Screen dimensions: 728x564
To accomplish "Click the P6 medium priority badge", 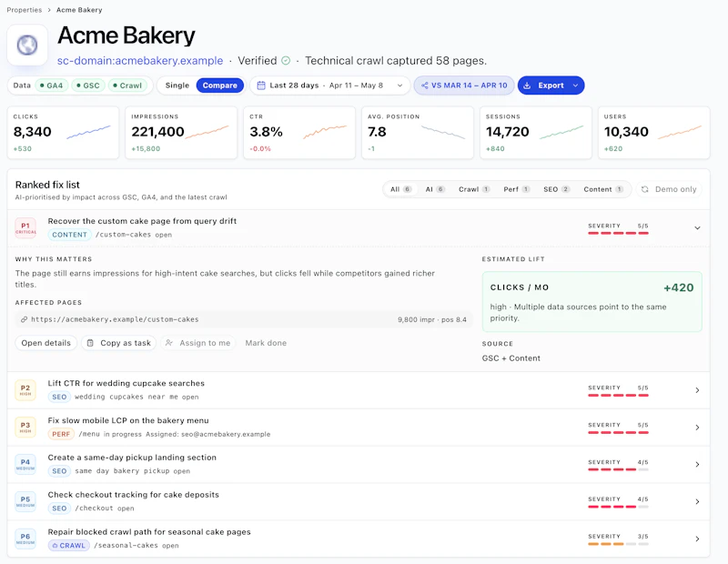I will [25, 539].
